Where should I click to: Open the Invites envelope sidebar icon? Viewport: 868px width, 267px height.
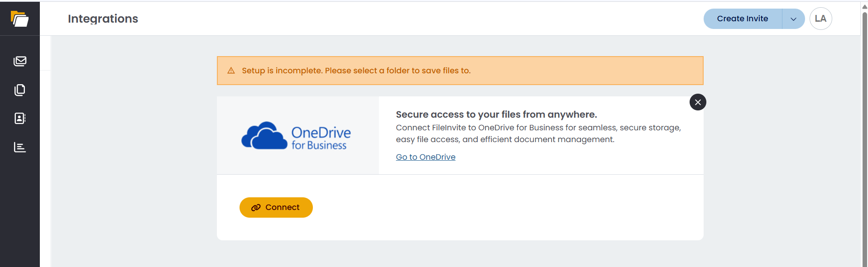tap(20, 61)
